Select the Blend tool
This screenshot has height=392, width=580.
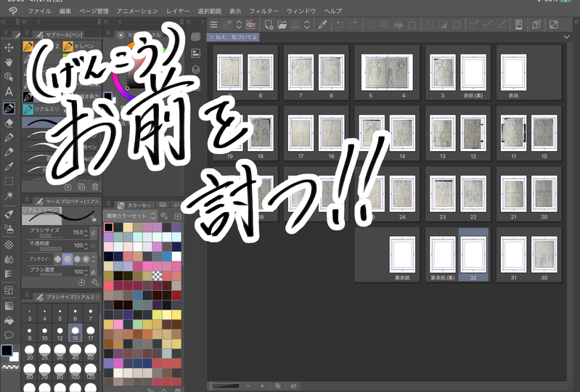click(x=9, y=259)
